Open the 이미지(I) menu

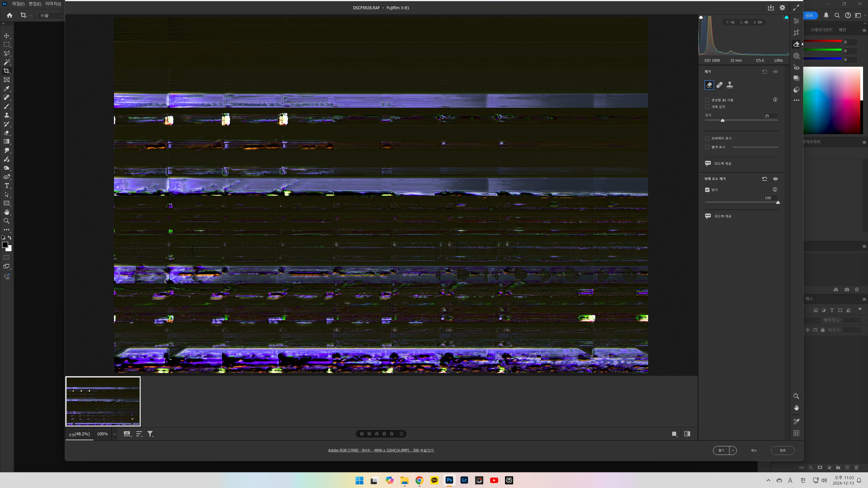coord(52,4)
